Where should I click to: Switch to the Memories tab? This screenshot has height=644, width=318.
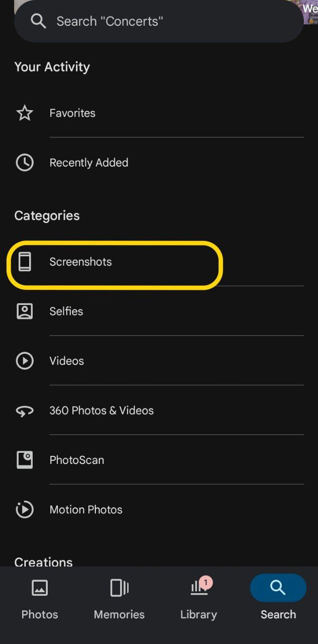pos(119,599)
